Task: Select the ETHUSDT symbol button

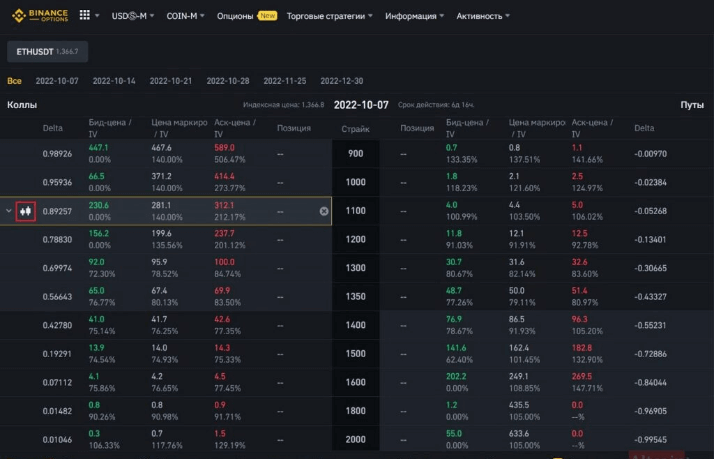Action: [47, 50]
